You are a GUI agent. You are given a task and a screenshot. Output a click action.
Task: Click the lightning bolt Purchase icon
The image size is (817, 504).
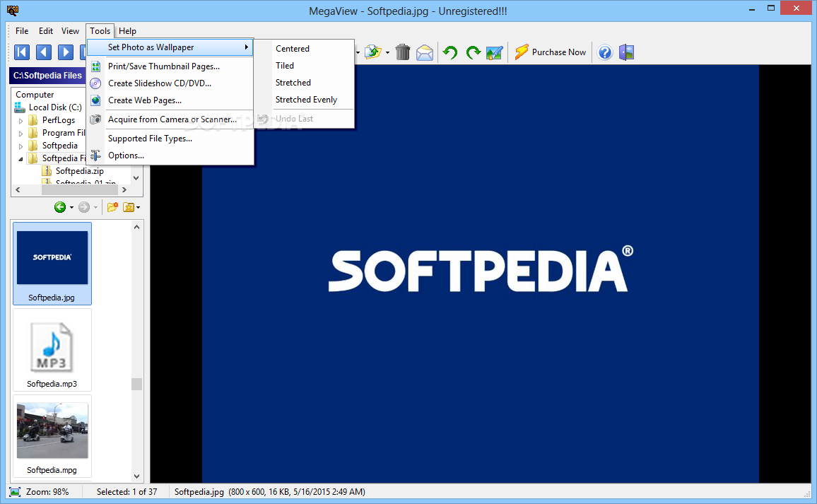[522, 52]
